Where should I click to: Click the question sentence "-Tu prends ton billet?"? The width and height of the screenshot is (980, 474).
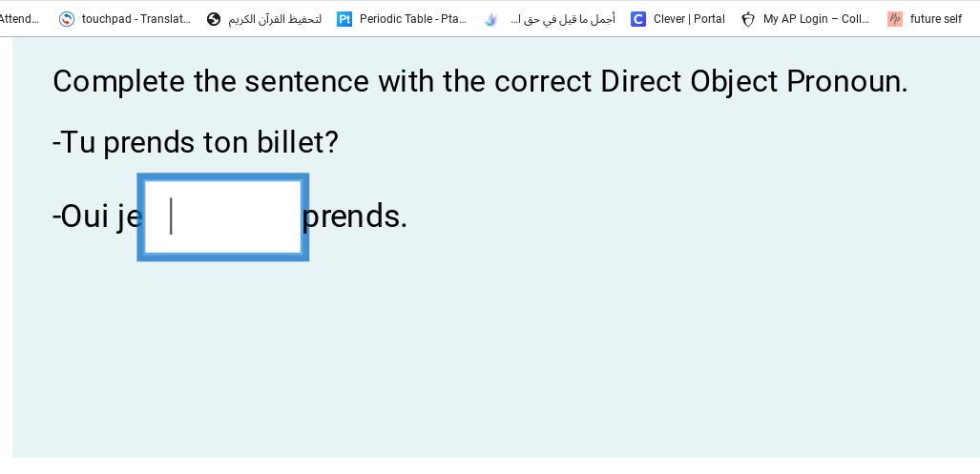[196, 143]
